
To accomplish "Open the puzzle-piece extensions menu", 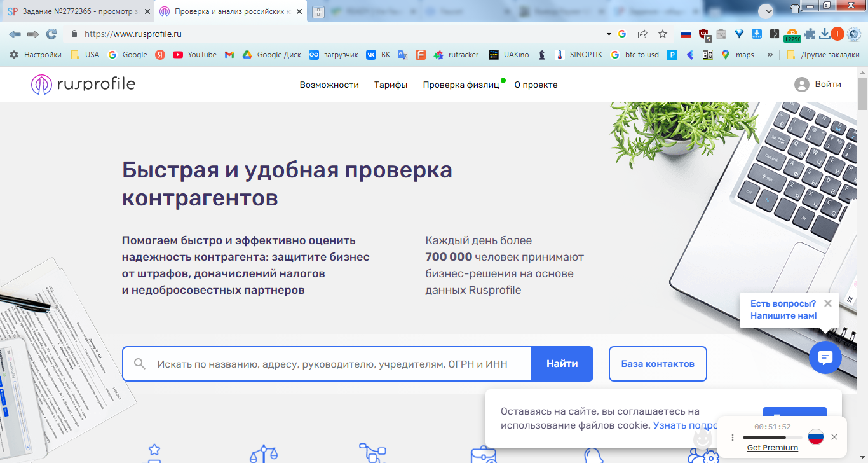I will [810, 34].
